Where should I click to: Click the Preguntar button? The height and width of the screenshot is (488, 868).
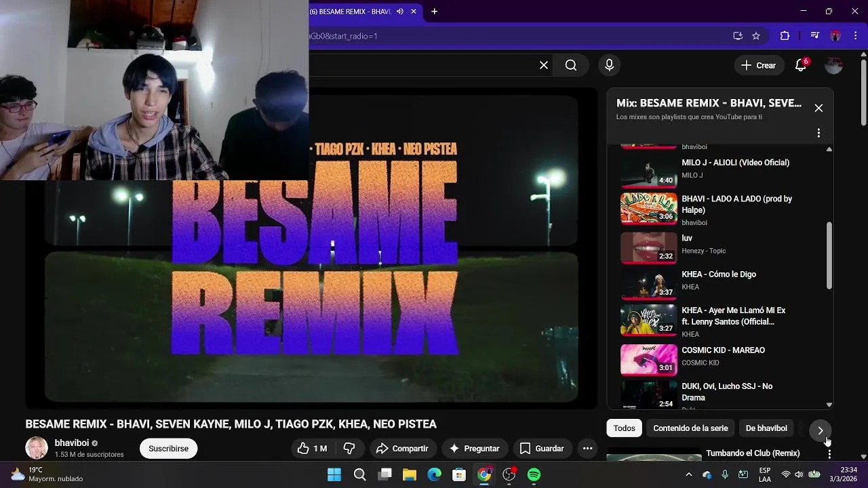point(474,449)
